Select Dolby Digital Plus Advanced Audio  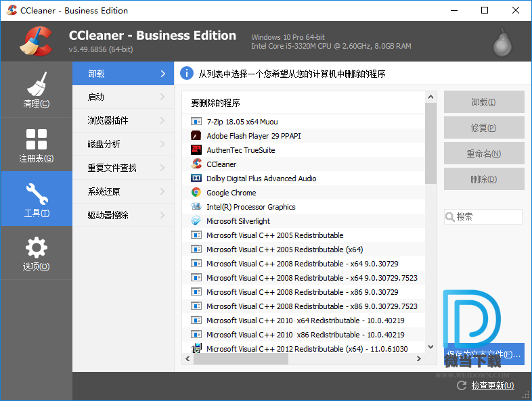coord(303,179)
